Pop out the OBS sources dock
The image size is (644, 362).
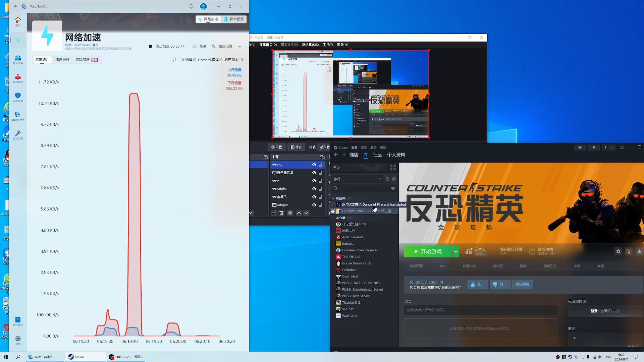click(x=322, y=157)
